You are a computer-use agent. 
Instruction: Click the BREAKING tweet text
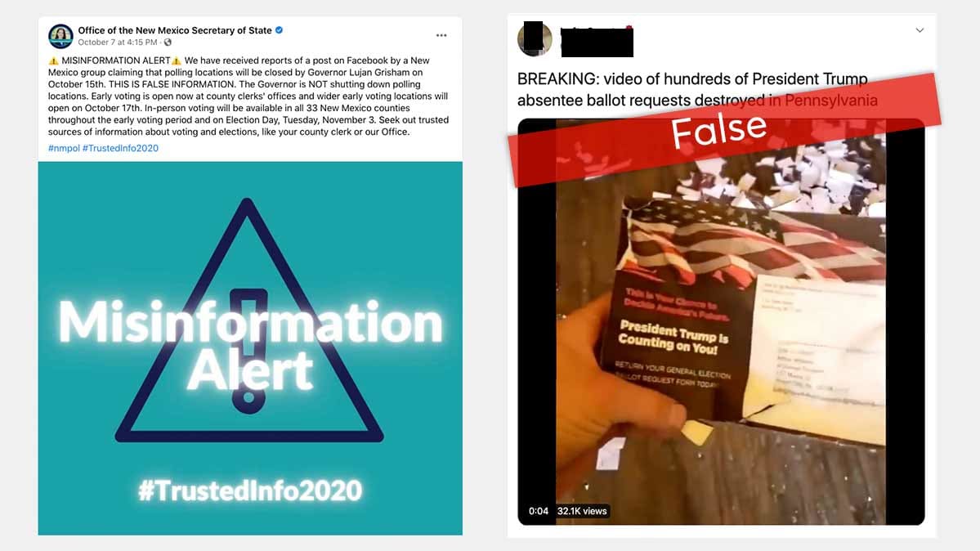(x=697, y=89)
